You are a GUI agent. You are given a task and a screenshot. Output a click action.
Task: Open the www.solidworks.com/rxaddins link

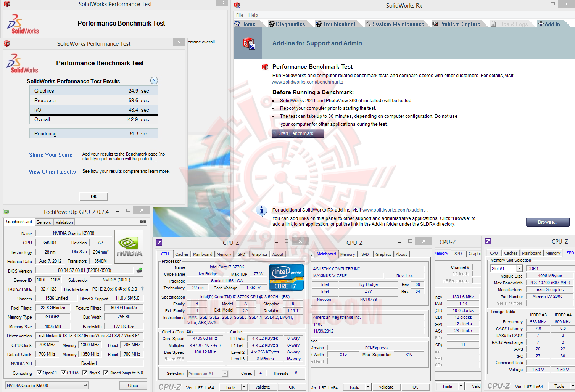tap(394, 210)
